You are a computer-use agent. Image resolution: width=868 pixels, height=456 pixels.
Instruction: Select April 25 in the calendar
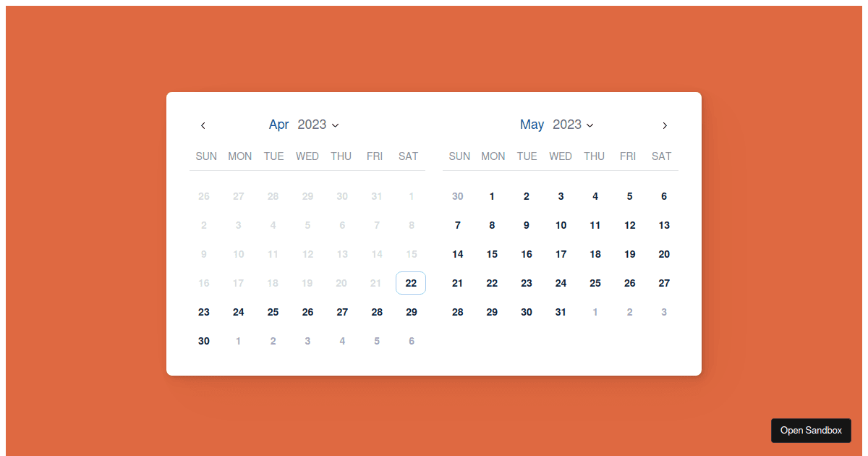click(273, 312)
